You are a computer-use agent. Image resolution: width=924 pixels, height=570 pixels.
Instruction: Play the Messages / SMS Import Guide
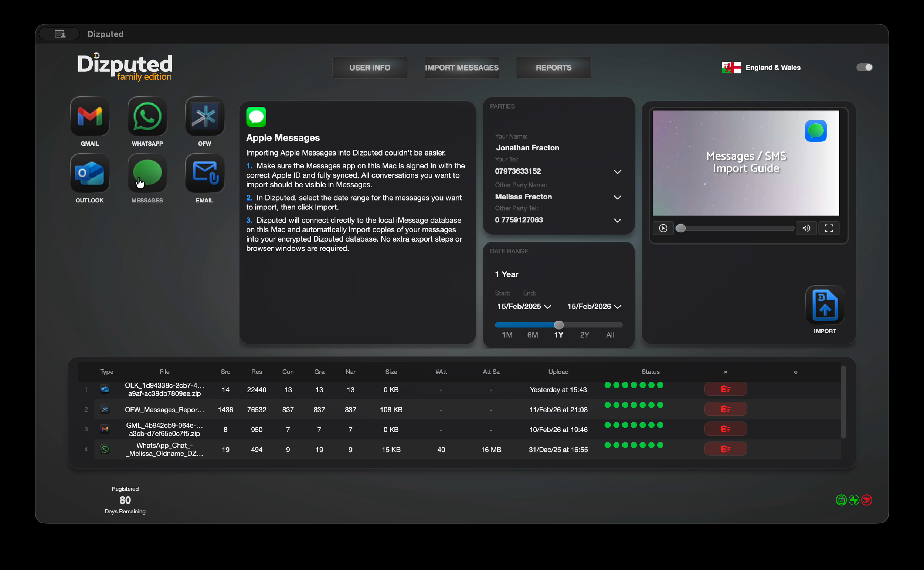tap(663, 228)
